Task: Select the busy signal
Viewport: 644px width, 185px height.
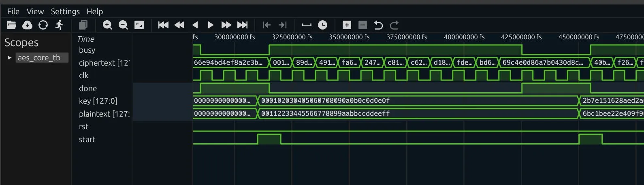Action: 87,50
